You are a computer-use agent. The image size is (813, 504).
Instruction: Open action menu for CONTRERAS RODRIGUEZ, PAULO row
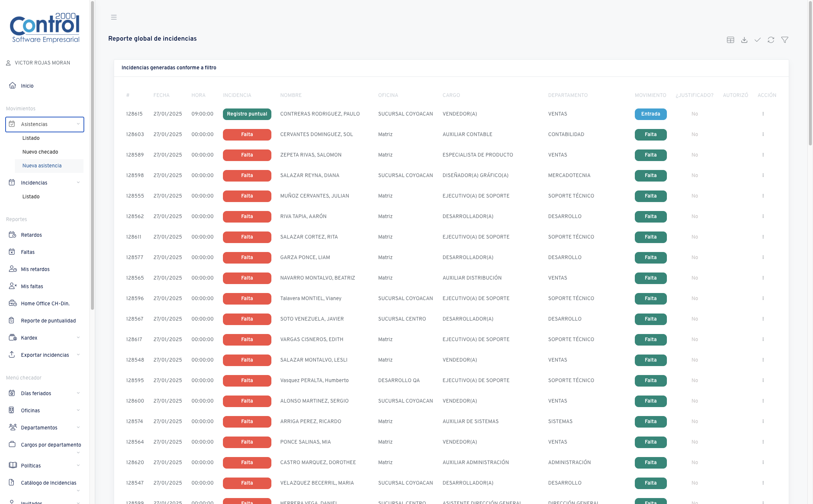(x=763, y=114)
